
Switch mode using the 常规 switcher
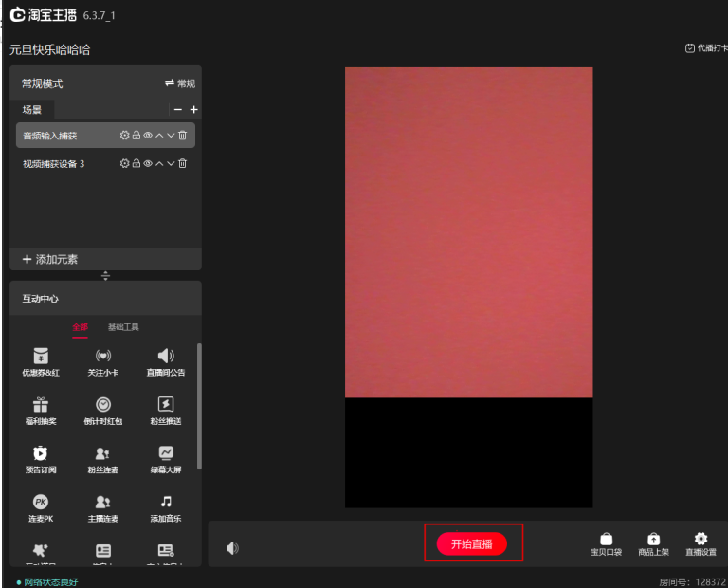point(180,83)
